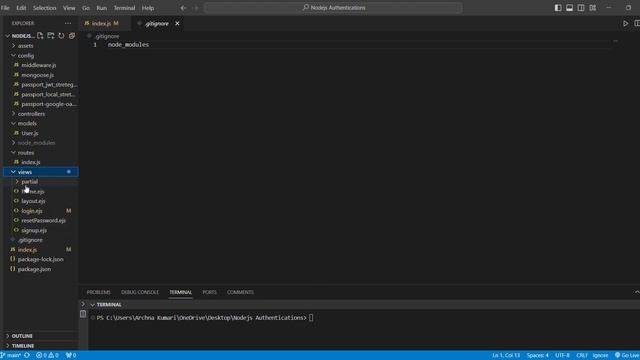Switch to the Problems panel tab
The image size is (640, 360).
coord(98,292)
